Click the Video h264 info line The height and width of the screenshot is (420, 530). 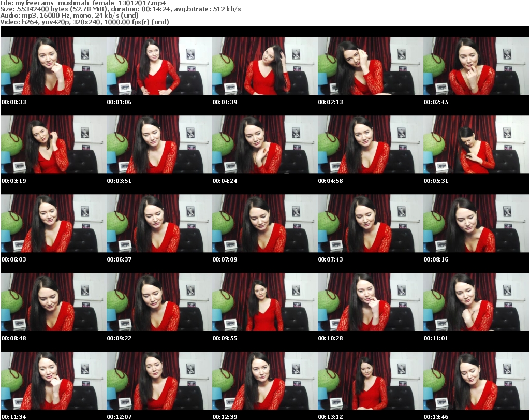[x=84, y=22]
